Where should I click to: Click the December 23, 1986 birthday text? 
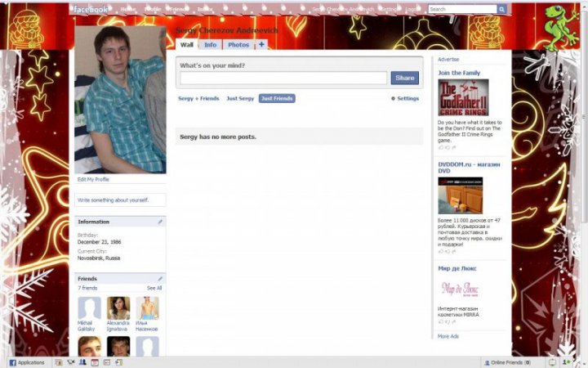click(99, 242)
